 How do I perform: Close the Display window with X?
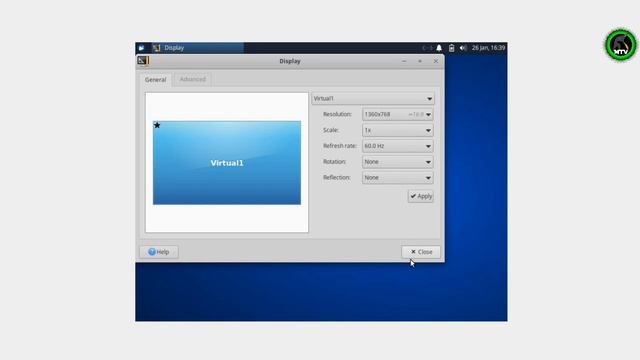[x=436, y=61]
